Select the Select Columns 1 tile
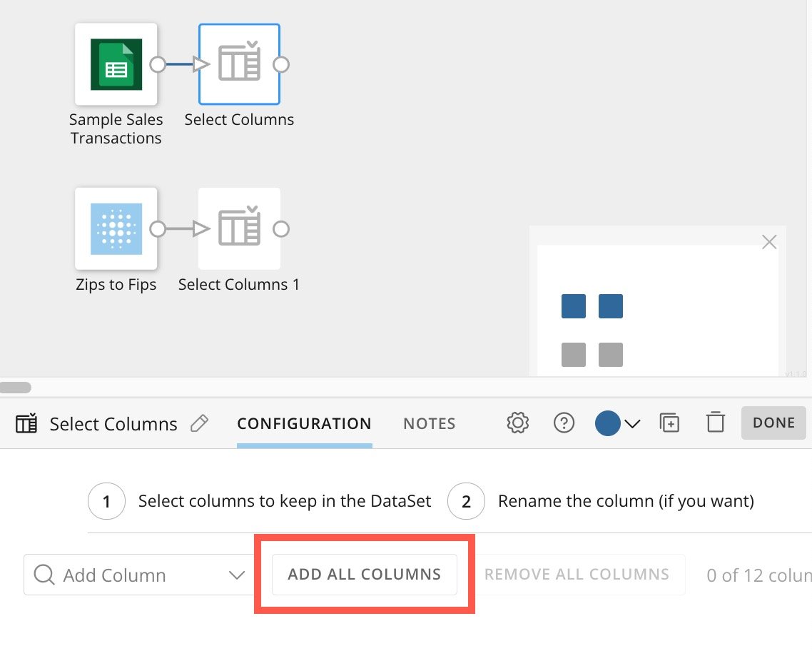Viewport: 812px width, 651px height. 239,228
